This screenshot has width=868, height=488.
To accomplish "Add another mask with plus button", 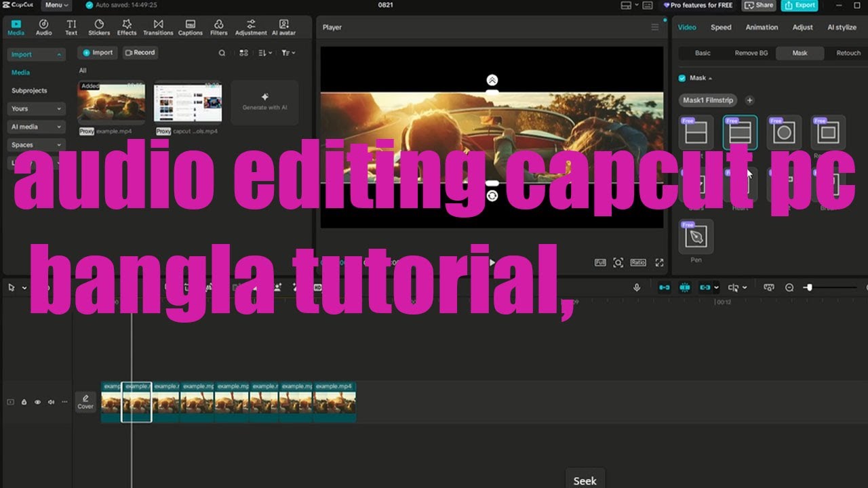I will 749,100.
